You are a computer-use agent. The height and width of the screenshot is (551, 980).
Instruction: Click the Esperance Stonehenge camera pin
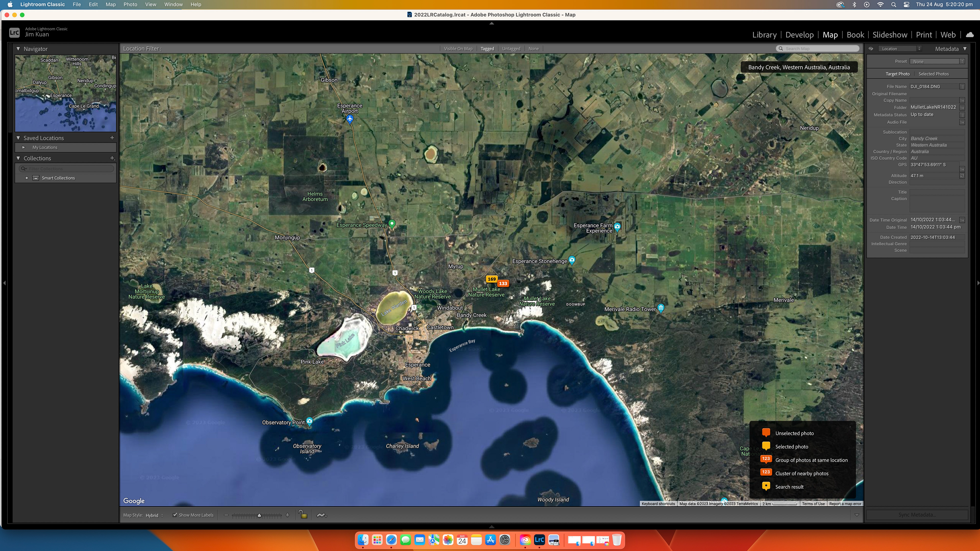pos(571,260)
